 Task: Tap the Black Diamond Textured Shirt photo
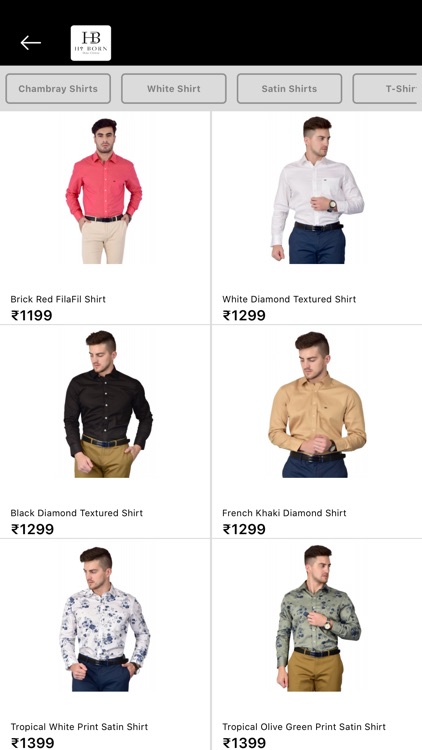tap(108, 404)
